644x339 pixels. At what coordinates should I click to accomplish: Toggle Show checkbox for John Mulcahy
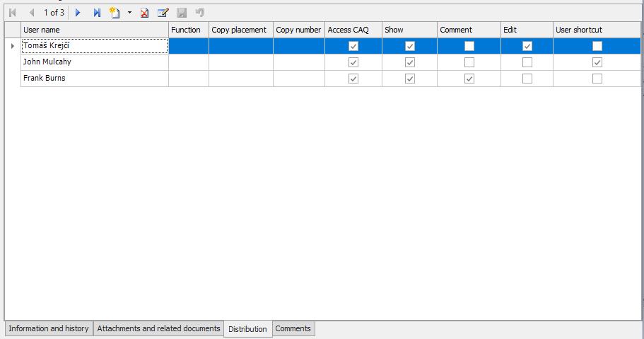(x=410, y=62)
